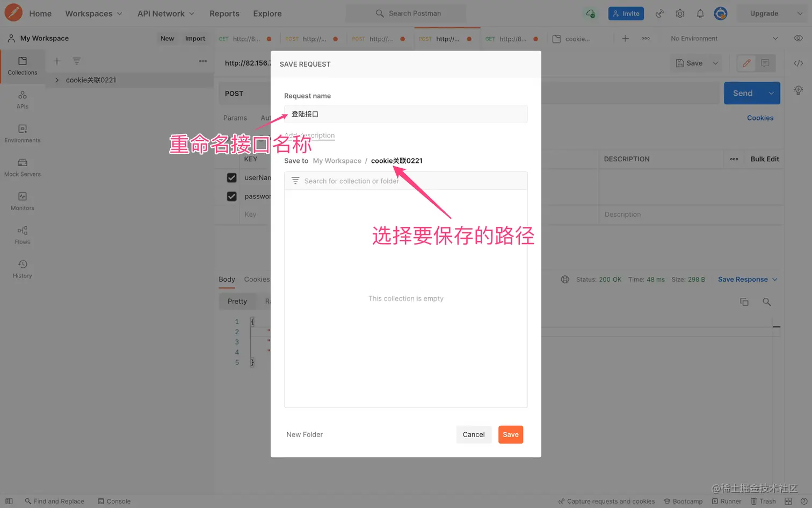812x508 pixels.
Task: Click the network globe icon near Status
Action: coord(565,280)
